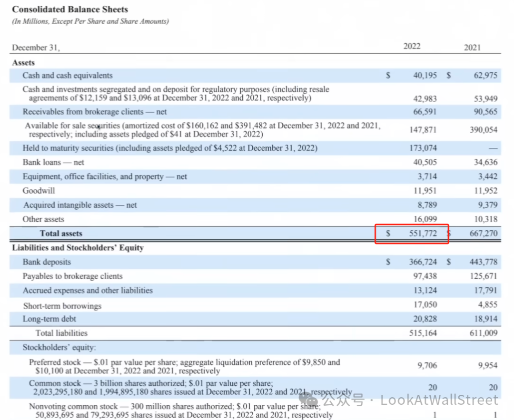
Task: Click the 443,778 bank deposits value
Action: click(x=484, y=262)
